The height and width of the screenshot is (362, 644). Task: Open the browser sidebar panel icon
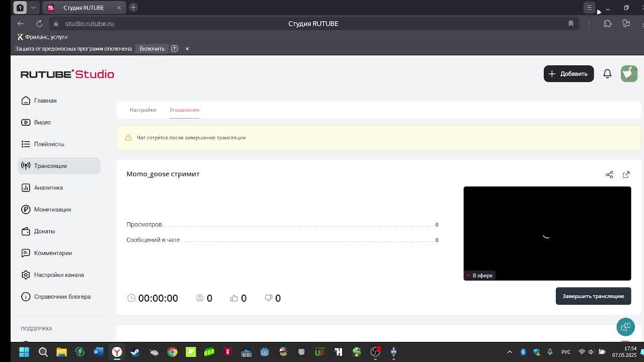[626, 24]
